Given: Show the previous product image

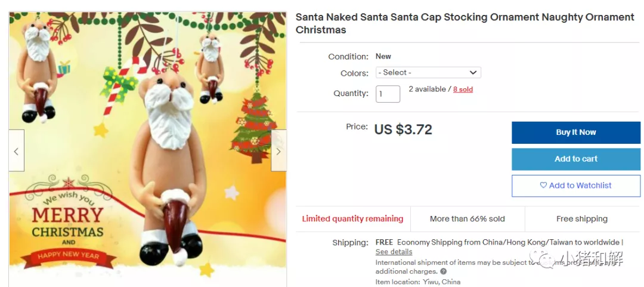Looking at the screenshot, I should pyautogui.click(x=16, y=151).
